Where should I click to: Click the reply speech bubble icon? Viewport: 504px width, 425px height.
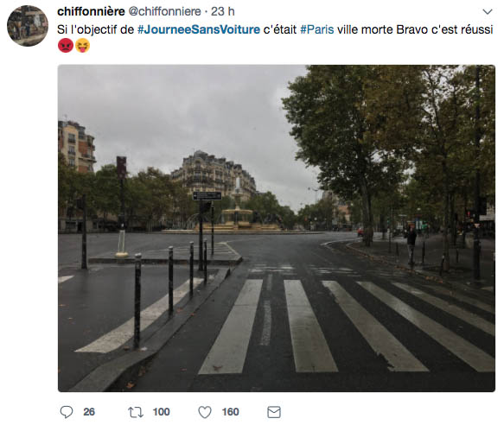[x=67, y=412]
